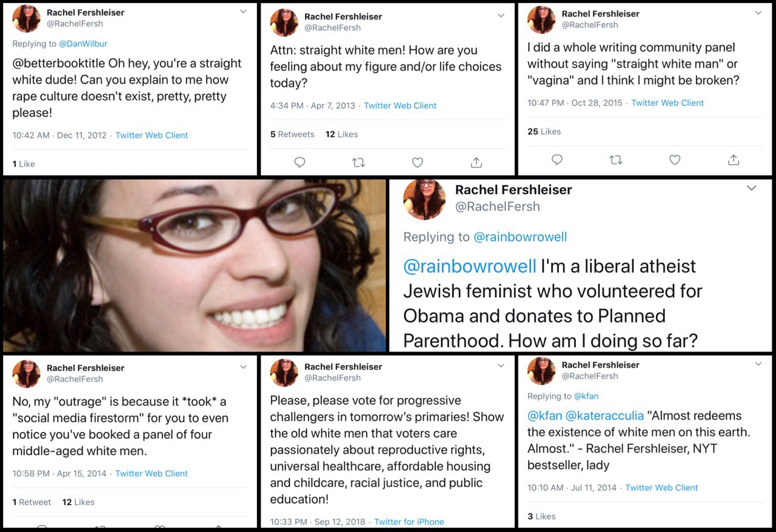View 25 Likes on panel tweet

544,131
